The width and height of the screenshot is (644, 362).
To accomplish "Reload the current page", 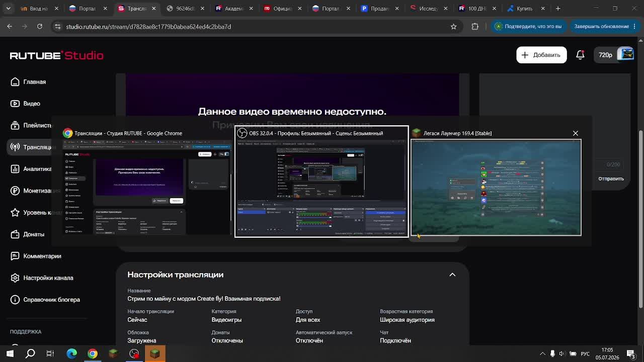I will [x=40, y=26].
